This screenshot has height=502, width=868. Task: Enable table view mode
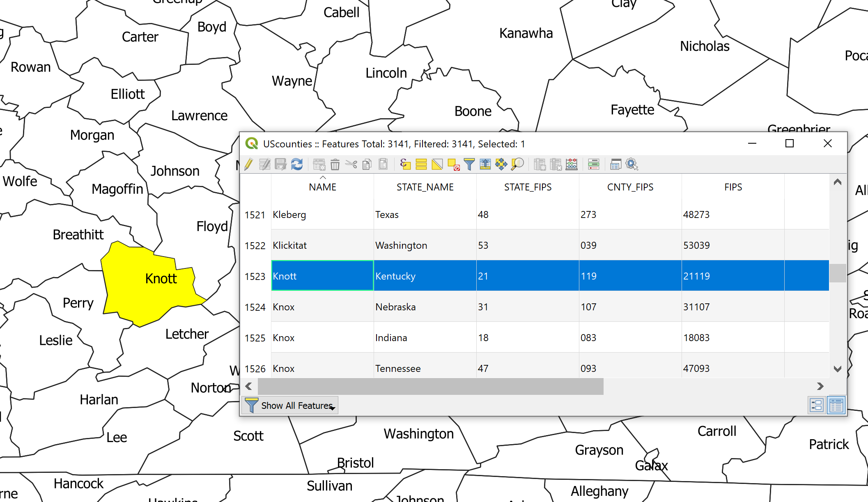coord(837,405)
